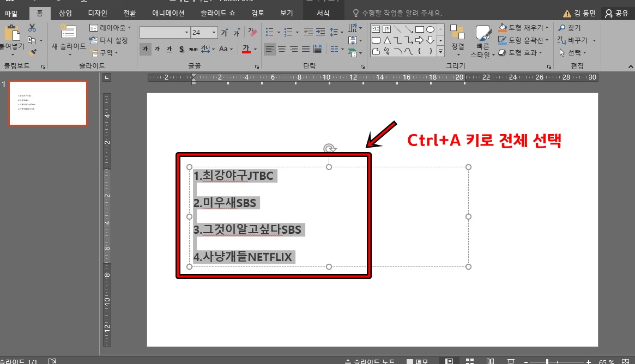Open the font color dropdown arrow
Image resolution: width=635 pixels, height=364 pixels.
[255, 49]
